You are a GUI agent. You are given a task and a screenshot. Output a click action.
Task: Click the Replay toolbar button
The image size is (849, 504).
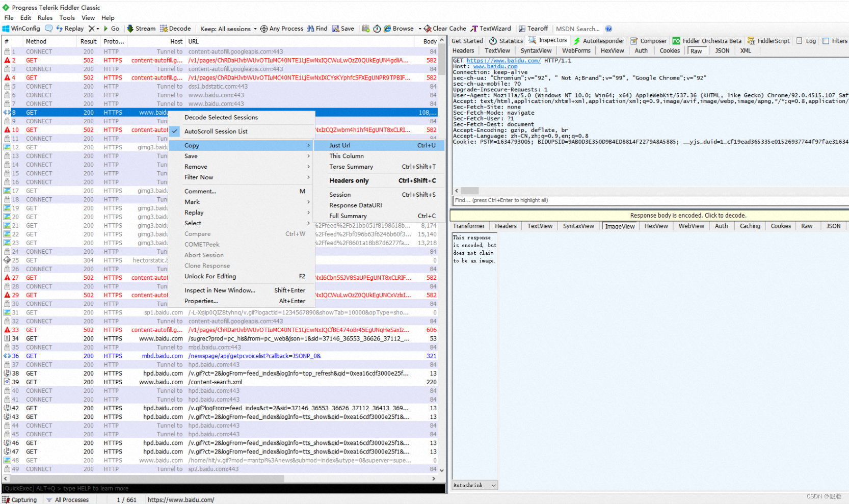point(70,29)
